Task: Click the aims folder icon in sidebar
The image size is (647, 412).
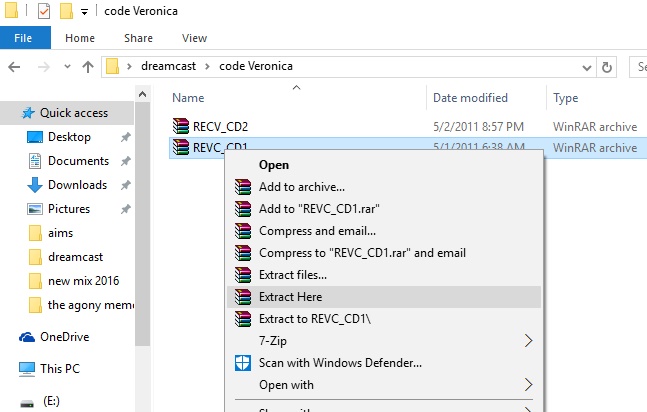Action: coord(35,233)
